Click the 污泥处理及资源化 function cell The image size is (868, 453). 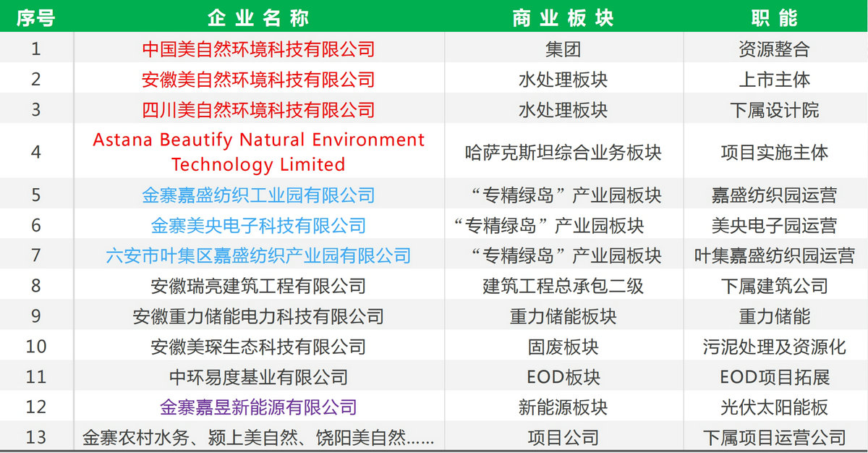(x=774, y=347)
